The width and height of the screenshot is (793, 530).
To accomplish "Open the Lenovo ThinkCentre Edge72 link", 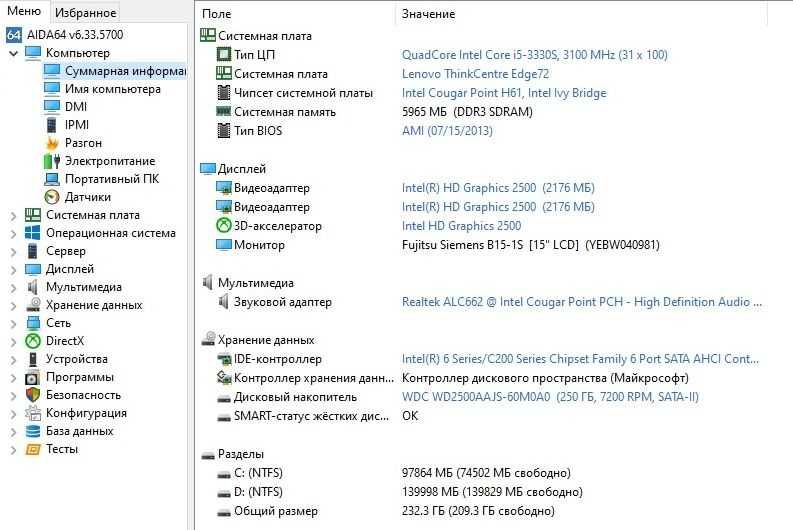I will coord(475,74).
